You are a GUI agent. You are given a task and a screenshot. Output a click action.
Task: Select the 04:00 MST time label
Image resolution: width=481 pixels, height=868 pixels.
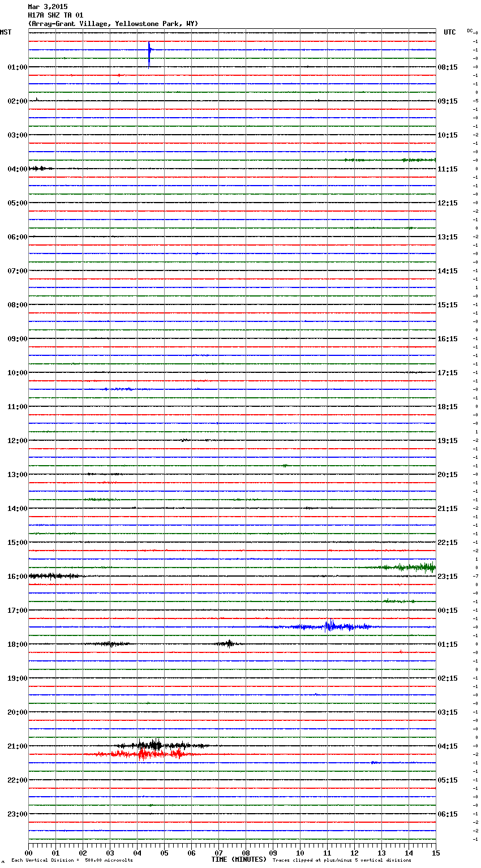click(x=18, y=169)
